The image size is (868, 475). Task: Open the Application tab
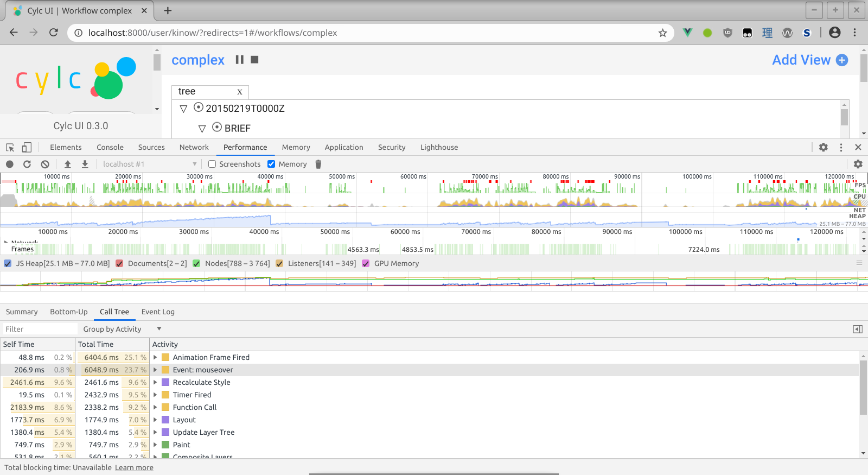344,147
